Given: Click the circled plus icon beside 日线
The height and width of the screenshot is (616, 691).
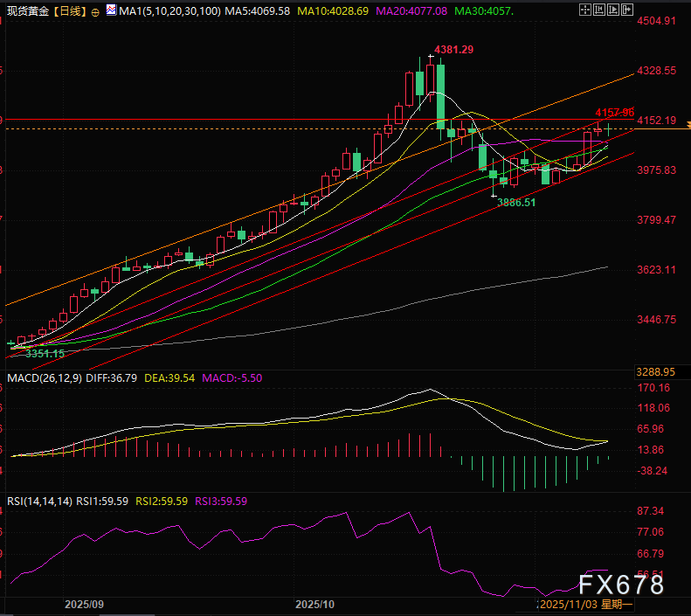Looking at the screenshot, I should pos(95,10).
